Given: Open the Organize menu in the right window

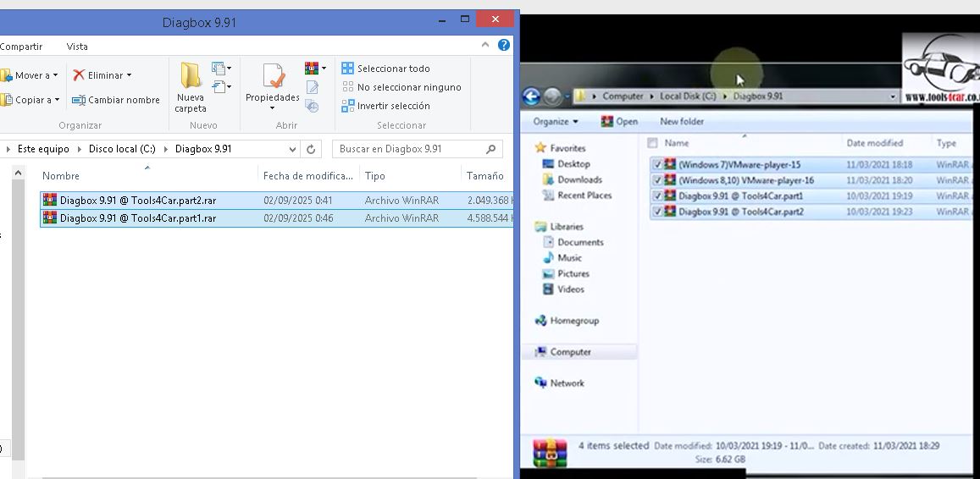Looking at the screenshot, I should coord(556,122).
